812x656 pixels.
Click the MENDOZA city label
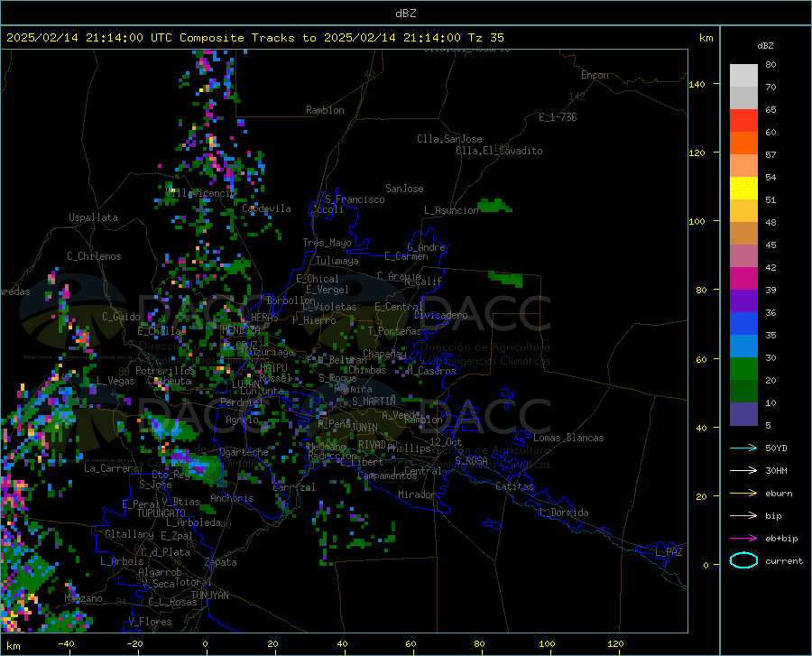[241, 329]
